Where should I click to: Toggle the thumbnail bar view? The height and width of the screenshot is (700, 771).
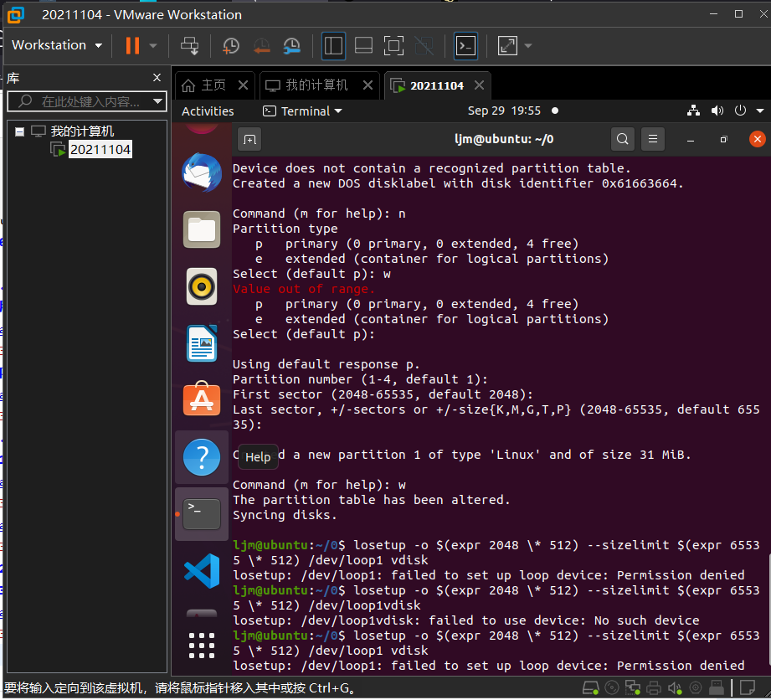pos(363,46)
